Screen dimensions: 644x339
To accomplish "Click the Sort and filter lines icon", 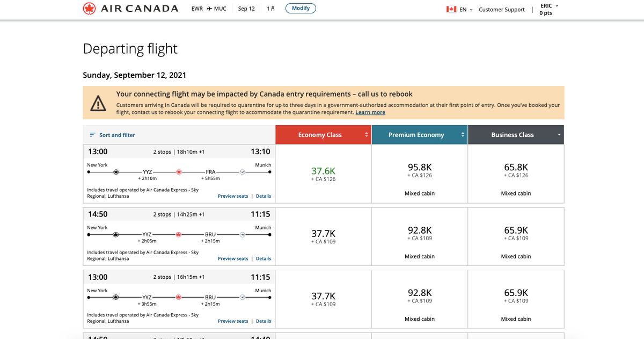I will (x=92, y=135).
